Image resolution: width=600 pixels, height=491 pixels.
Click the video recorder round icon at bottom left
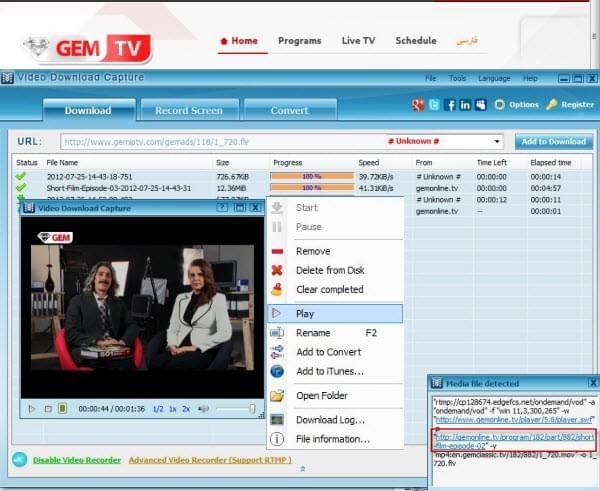20,460
